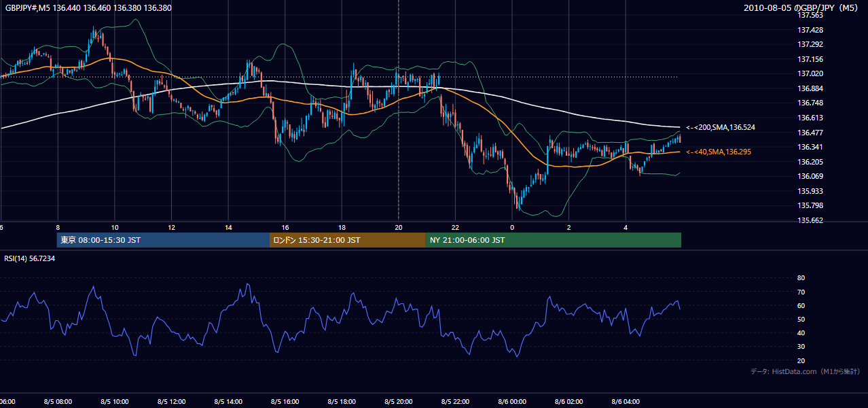Click the RSI 70 level label
868x408 pixels.
coord(801,292)
